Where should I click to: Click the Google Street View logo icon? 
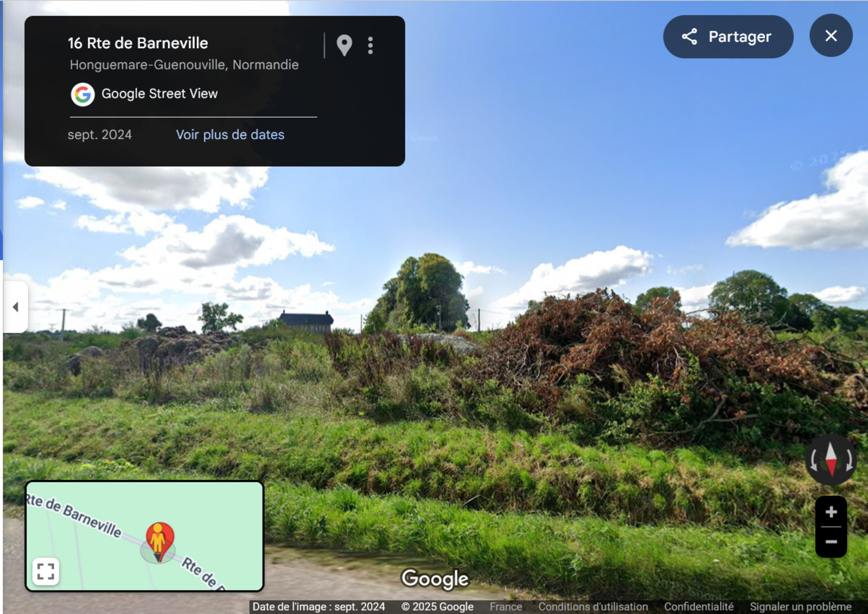82,94
